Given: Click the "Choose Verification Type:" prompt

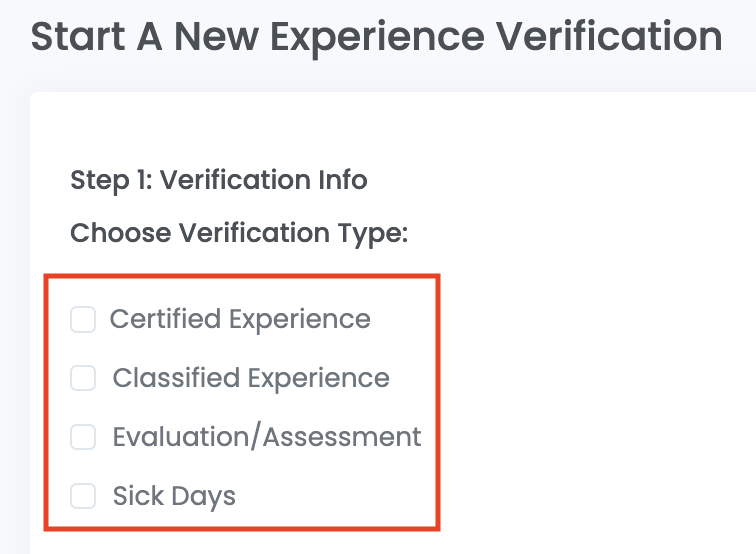Looking at the screenshot, I should click(239, 234).
